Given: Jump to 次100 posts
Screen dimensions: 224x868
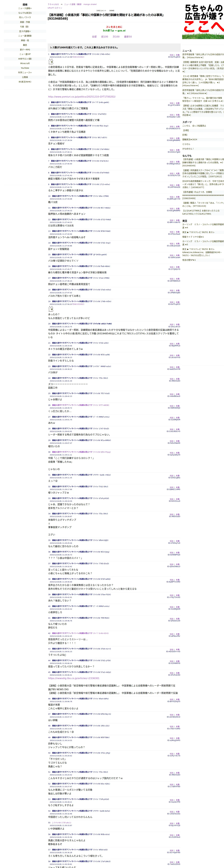Looking at the screenshot, I should pos(116,37).
